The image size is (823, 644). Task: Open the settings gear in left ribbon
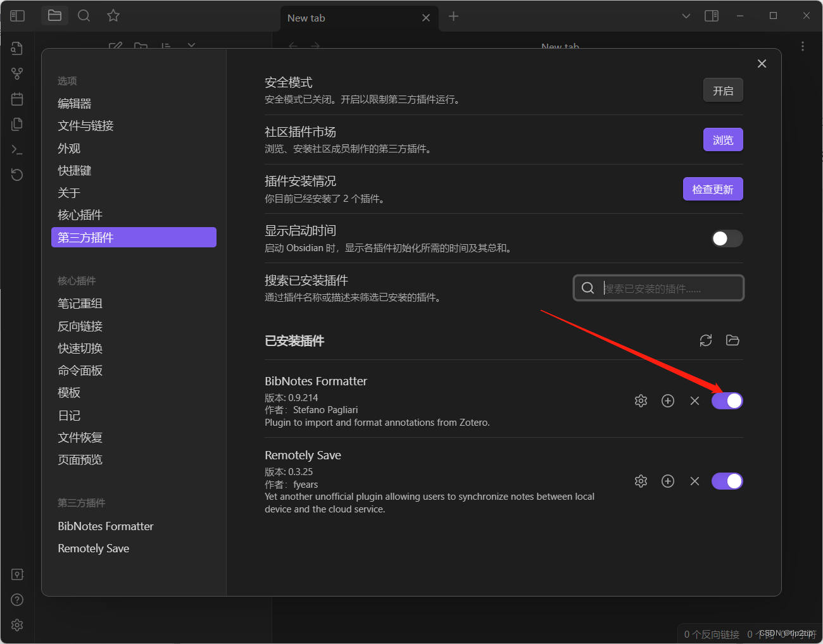17,625
